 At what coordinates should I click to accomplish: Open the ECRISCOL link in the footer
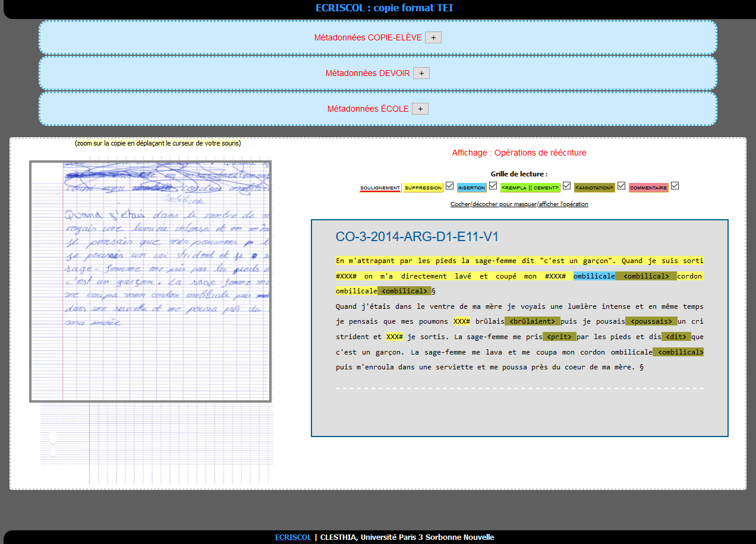pyautogui.click(x=293, y=537)
